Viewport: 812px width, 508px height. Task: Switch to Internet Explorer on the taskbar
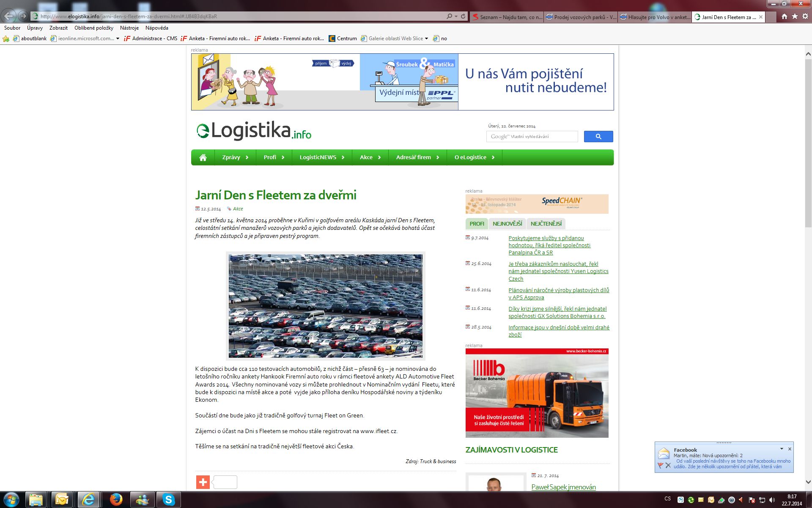tap(88, 500)
